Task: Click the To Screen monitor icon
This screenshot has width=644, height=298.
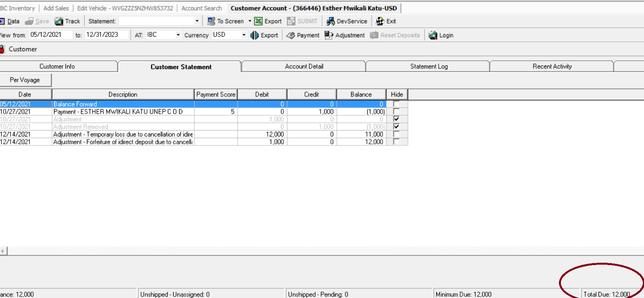Action: 211,21
